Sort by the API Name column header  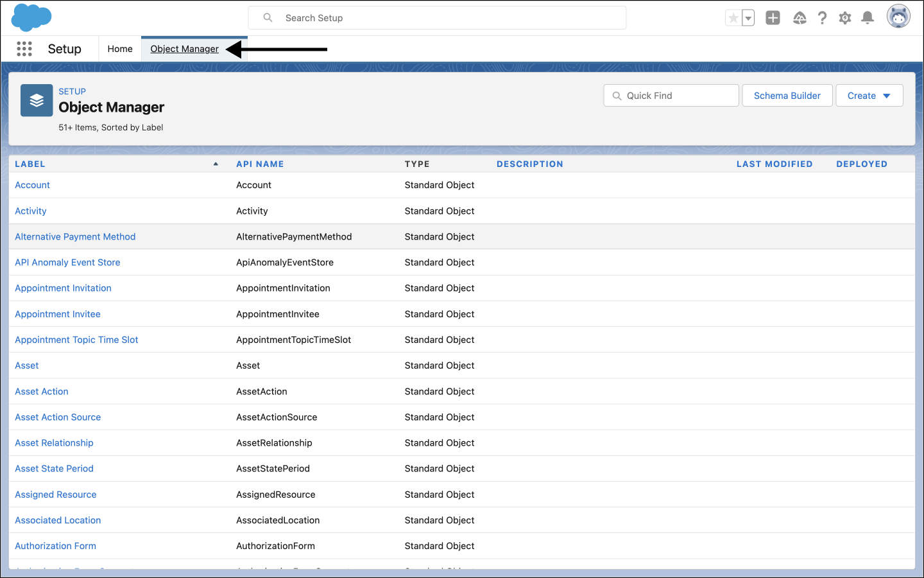coord(260,164)
